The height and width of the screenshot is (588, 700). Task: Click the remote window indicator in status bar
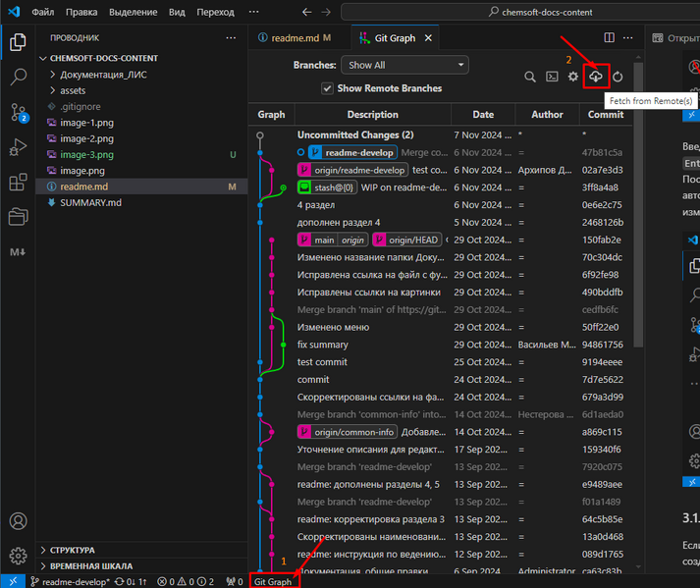[x=13, y=581]
